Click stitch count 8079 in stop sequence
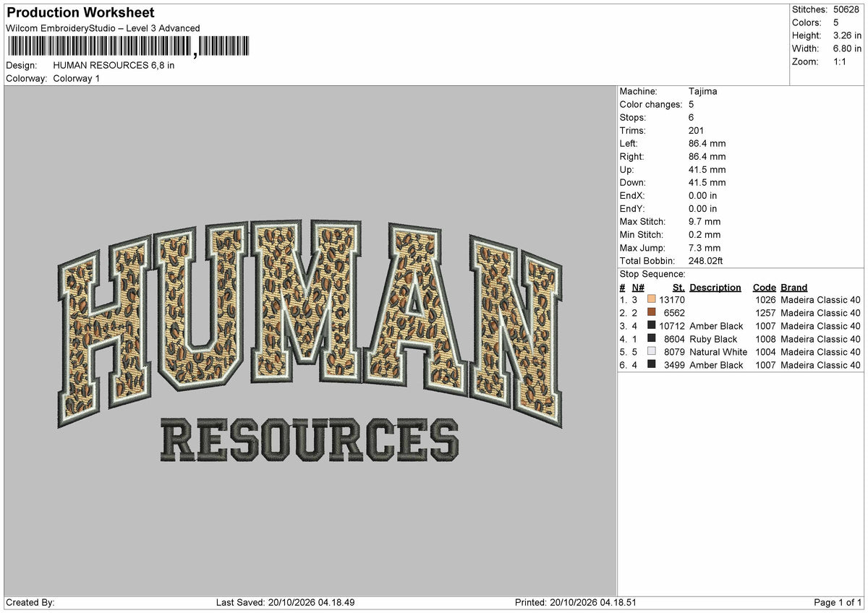The image size is (868, 613). 674,352
